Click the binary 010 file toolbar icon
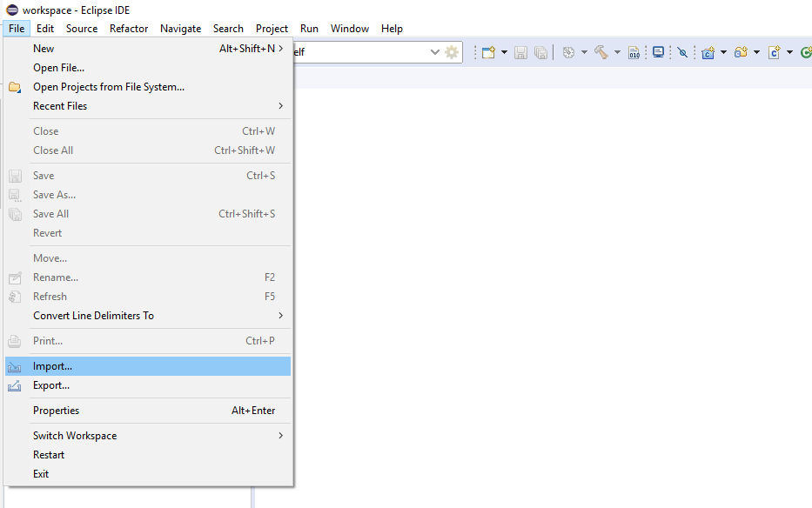812x508 pixels. pos(634,52)
